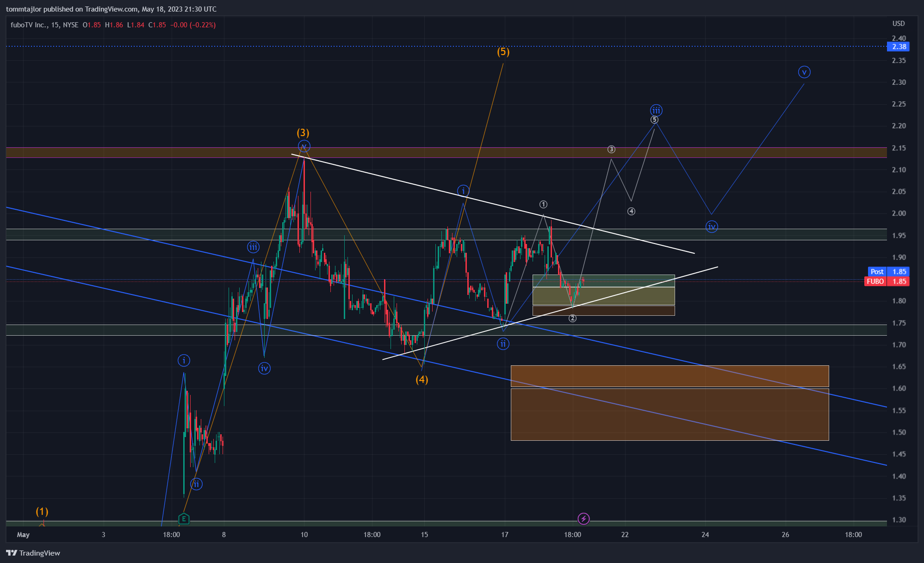Image resolution: width=924 pixels, height=563 pixels.
Task: Click the C1.85 close value in legend
Action: pyautogui.click(x=157, y=25)
